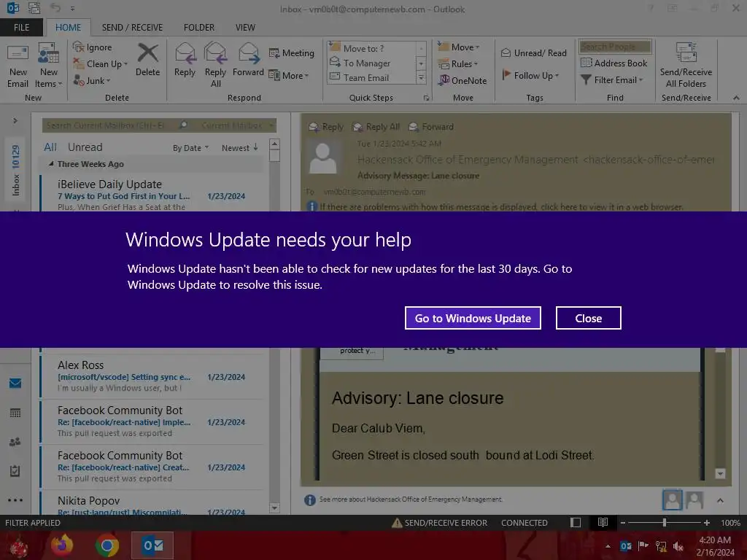Open the VIEW tab
The height and width of the screenshot is (560, 747).
pyautogui.click(x=245, y=28)
